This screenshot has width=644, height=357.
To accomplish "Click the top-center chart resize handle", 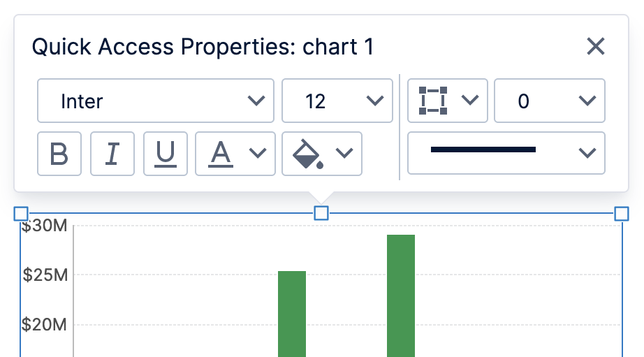I will pos(321,213).
